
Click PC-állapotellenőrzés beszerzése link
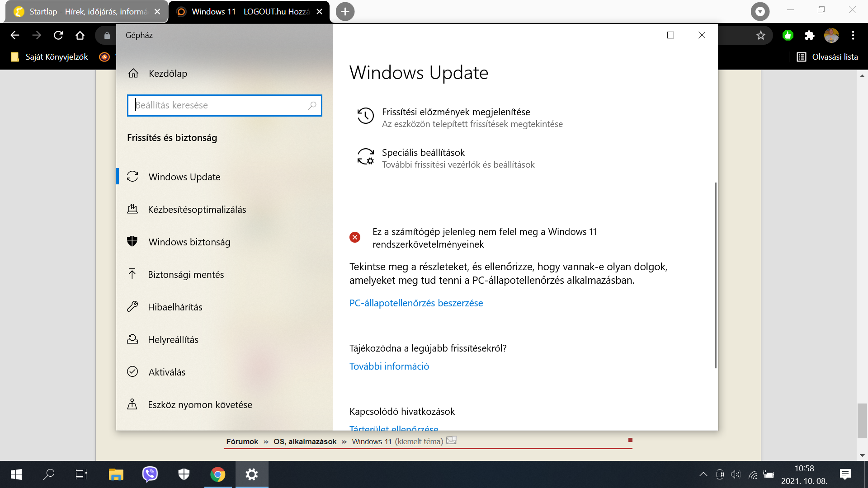point(416,303)
